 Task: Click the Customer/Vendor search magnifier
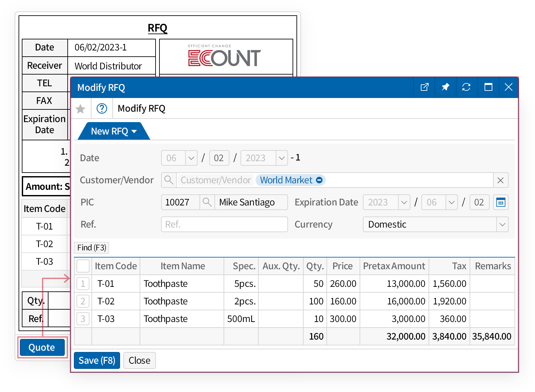(169, 180)
